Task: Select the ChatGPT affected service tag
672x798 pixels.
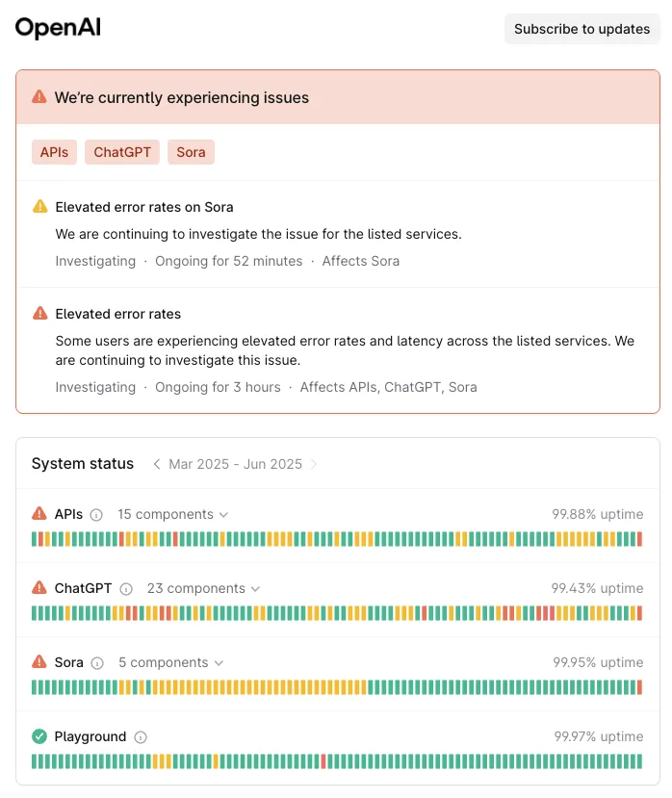Action: (122, 152)
